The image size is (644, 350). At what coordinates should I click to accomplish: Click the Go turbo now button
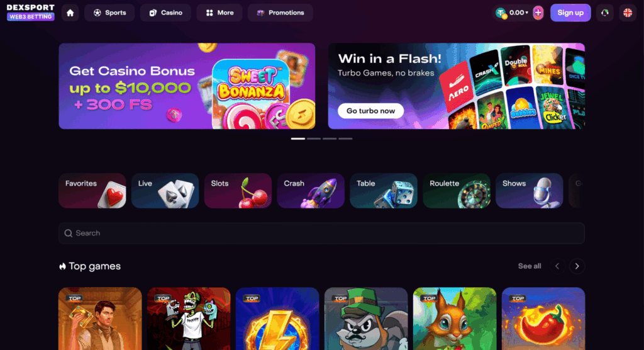point(370,111)
